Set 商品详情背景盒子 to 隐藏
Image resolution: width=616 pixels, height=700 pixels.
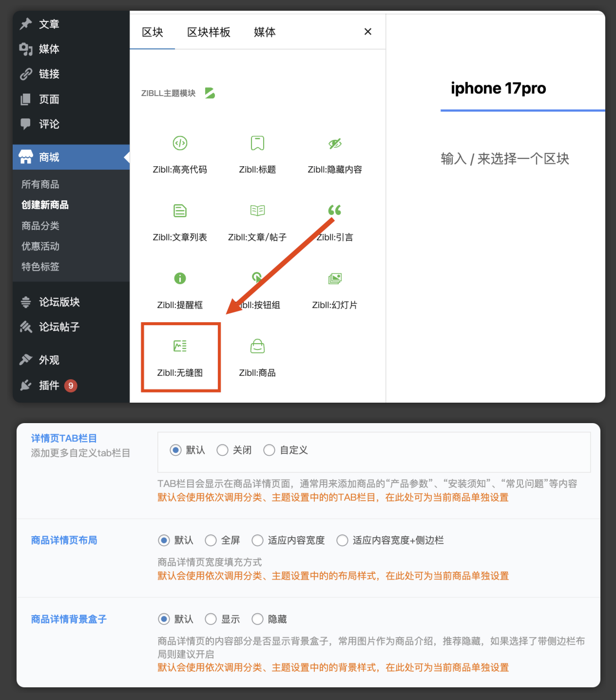coord(257,619)
